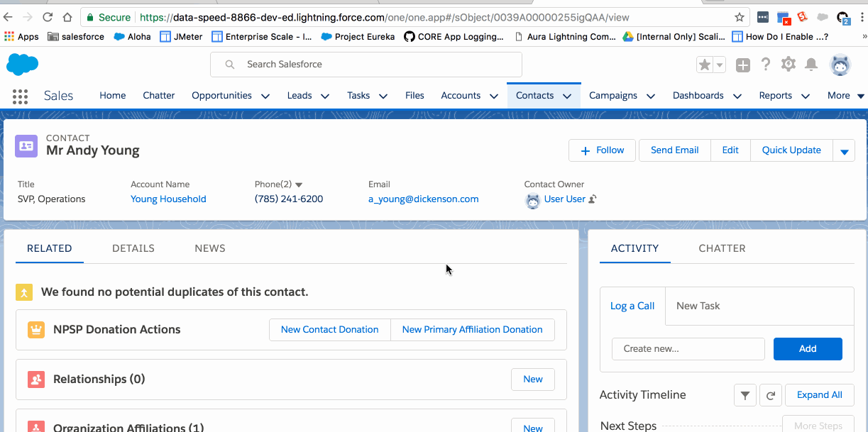Click the Salesforce cloud logo

22,65
